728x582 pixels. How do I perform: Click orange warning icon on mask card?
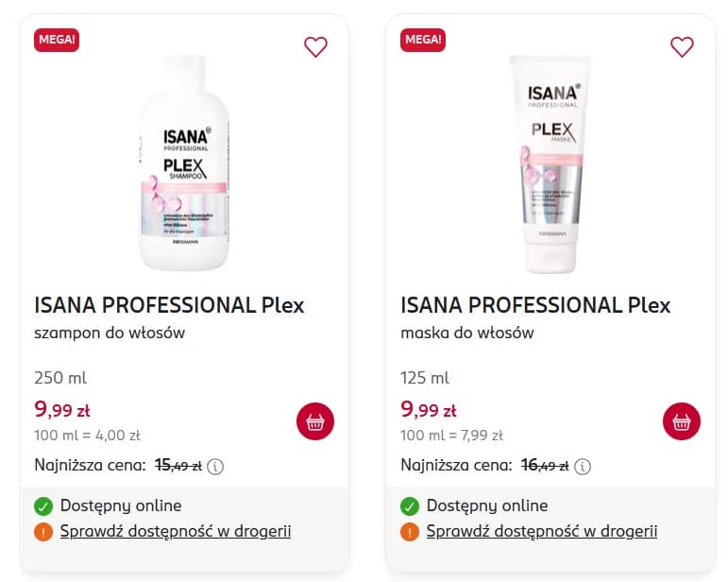(410, 532)
